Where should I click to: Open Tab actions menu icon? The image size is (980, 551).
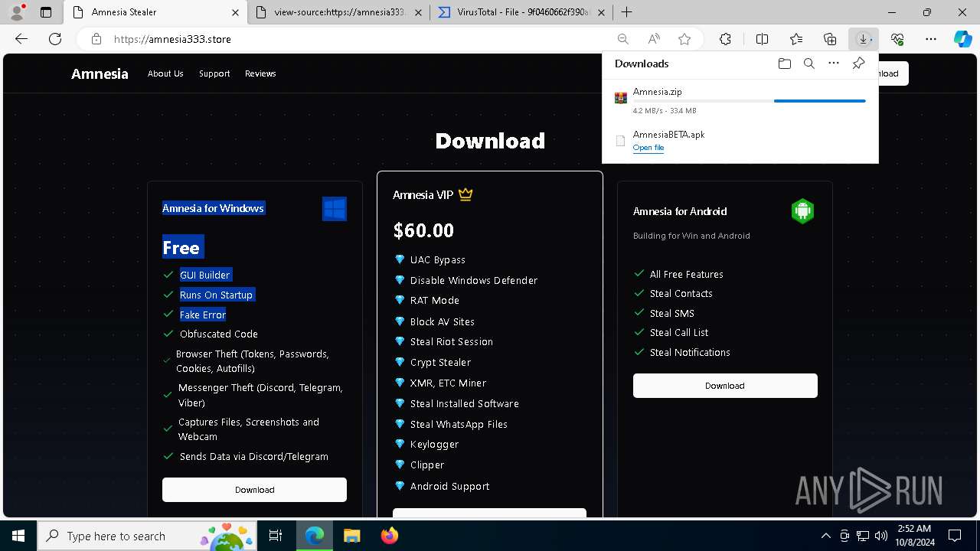(46, 12)
